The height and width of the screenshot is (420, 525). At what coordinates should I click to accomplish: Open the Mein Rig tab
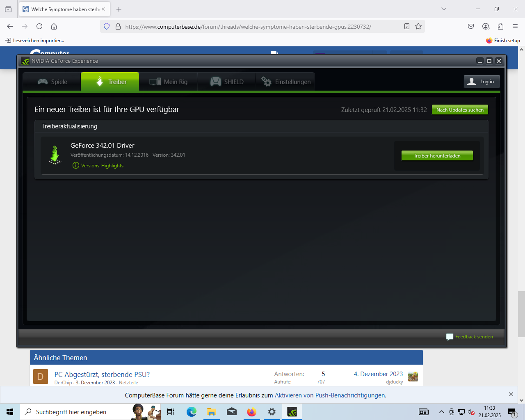(x=168, y=82)
